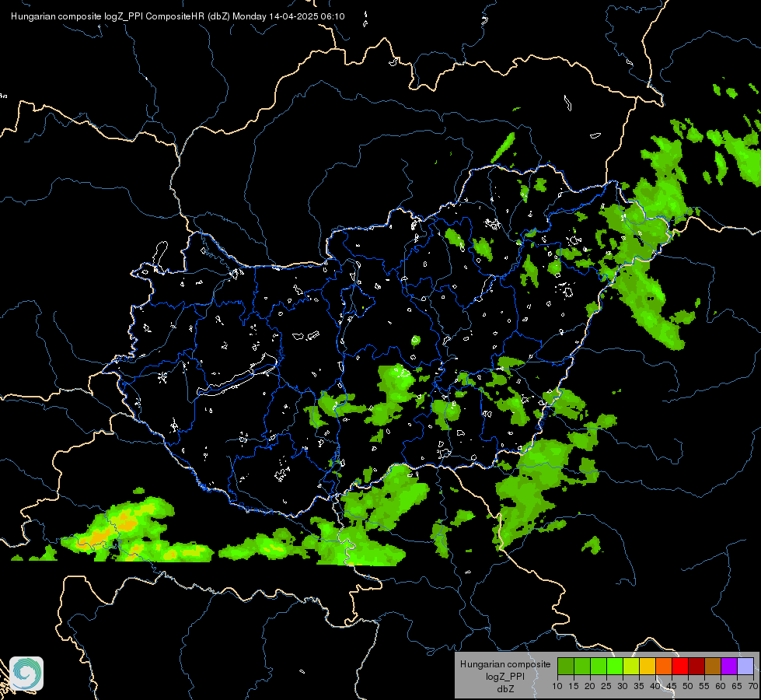Click the '25' value on the legend scale
This screenshot has width=761, height=700.
tap(606, 686)
